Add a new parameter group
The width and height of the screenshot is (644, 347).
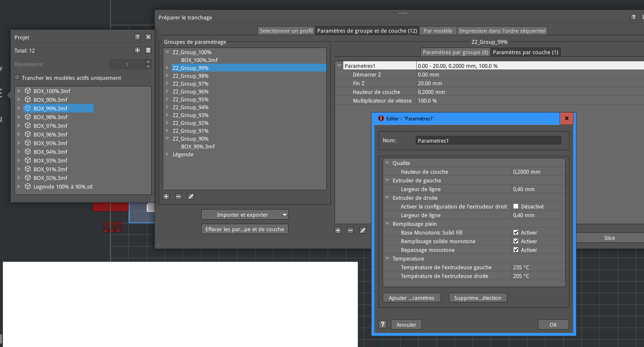tap(166, 196)
